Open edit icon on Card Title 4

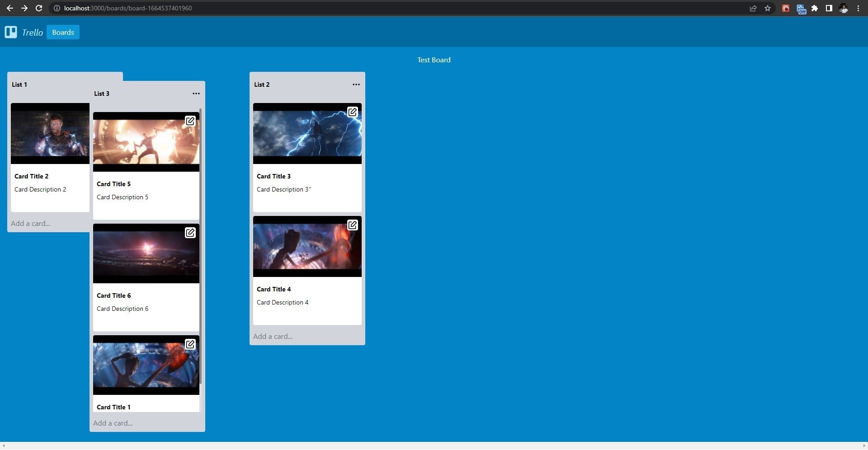point(352,225)
